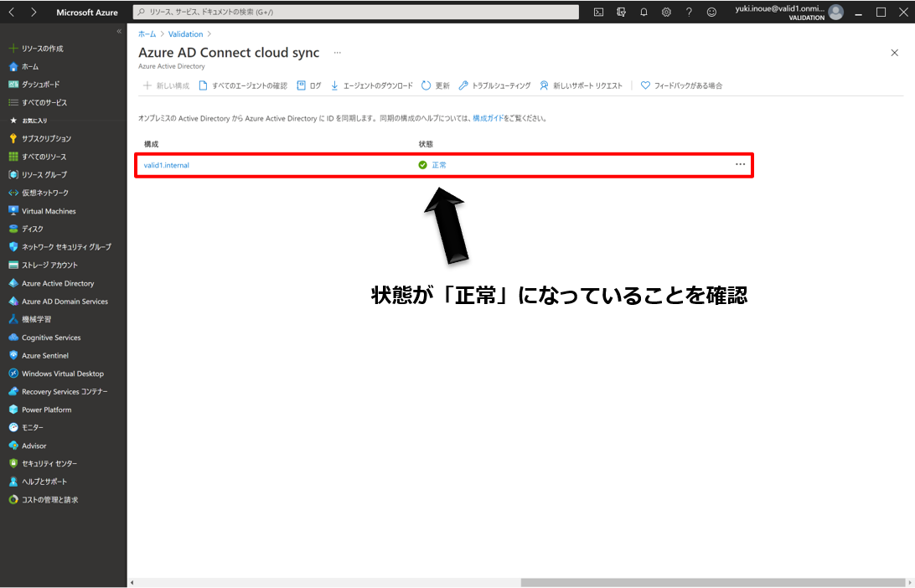Click the Advisor icon

[13, 446]
